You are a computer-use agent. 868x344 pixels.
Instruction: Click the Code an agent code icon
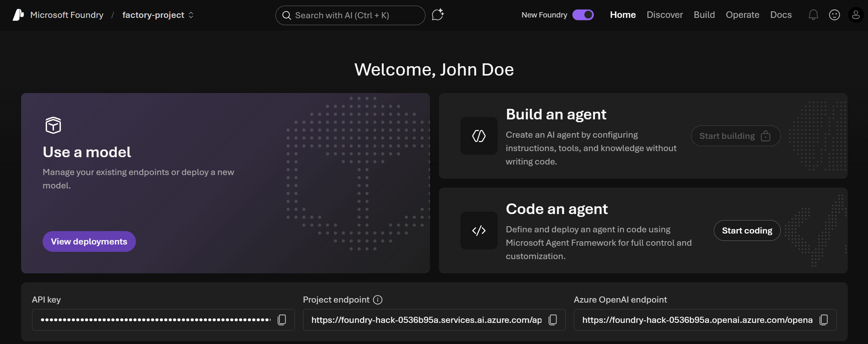tap(479, 230)
